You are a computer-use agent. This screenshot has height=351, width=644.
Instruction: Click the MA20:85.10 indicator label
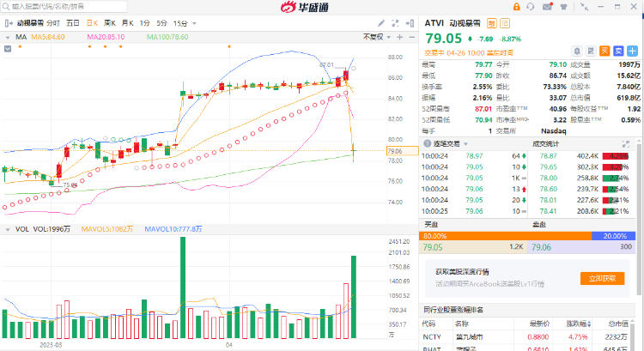[106, 37]
